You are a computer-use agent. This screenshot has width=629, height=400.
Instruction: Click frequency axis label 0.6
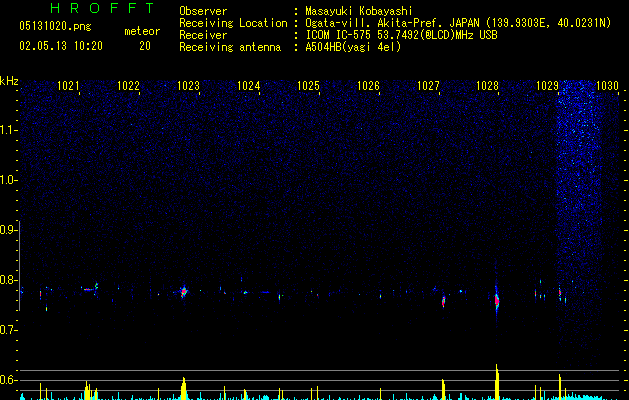(8, 380)
